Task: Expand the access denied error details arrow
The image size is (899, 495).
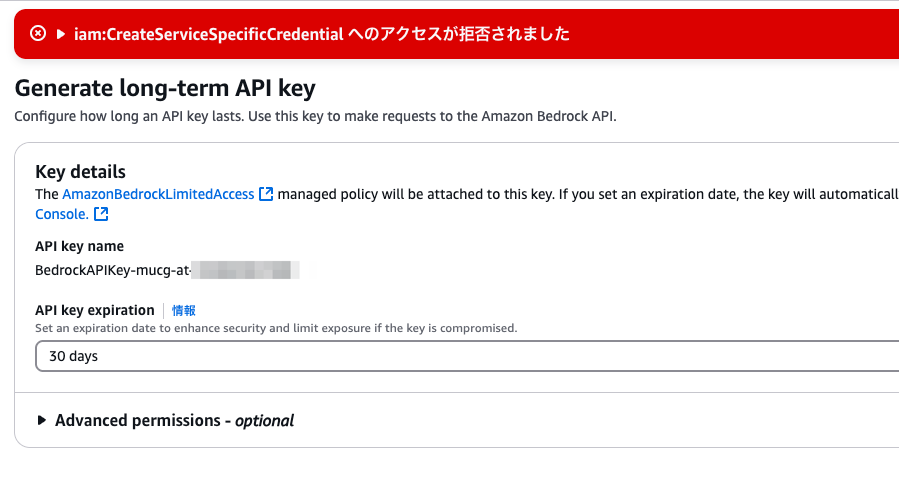Action: point(61,34)
